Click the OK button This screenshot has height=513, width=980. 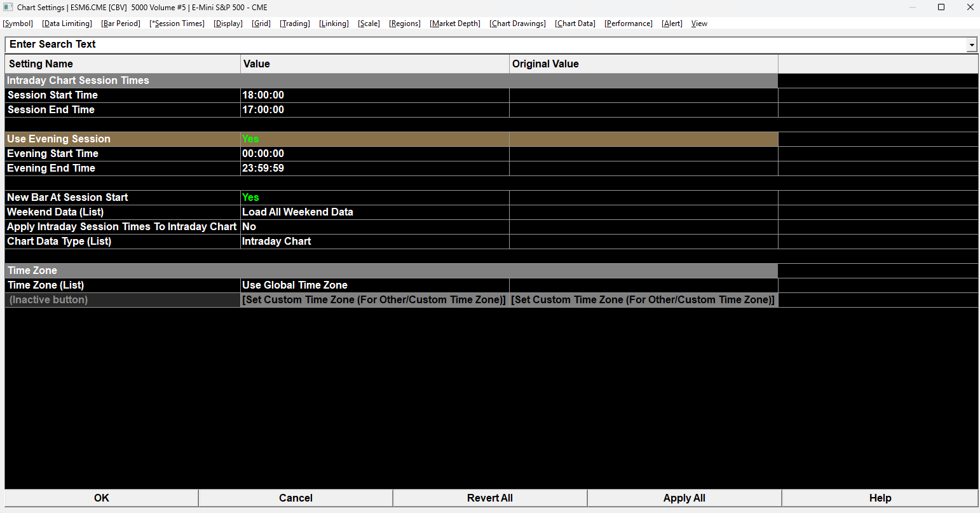coord(102,498)
